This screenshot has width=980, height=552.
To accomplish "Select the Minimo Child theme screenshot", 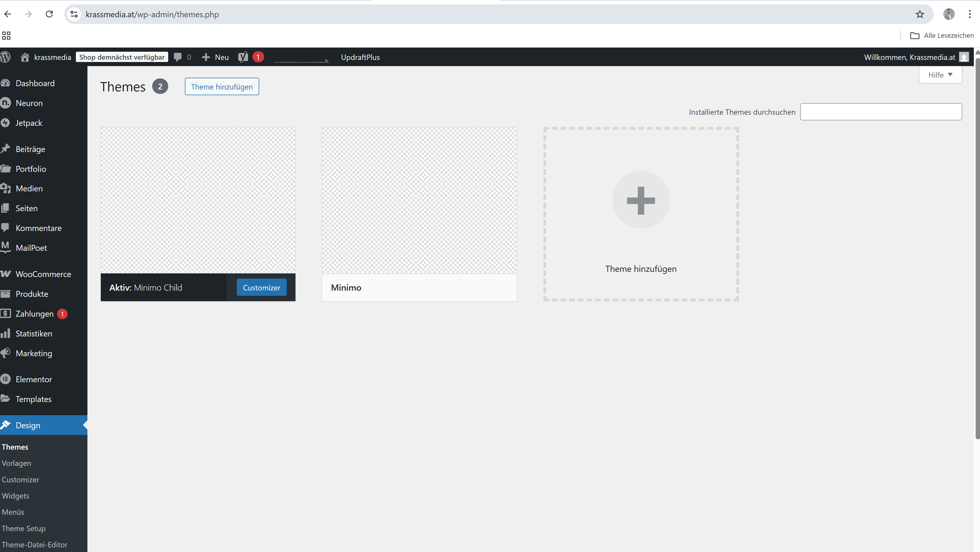I will (x=198, y=200).
